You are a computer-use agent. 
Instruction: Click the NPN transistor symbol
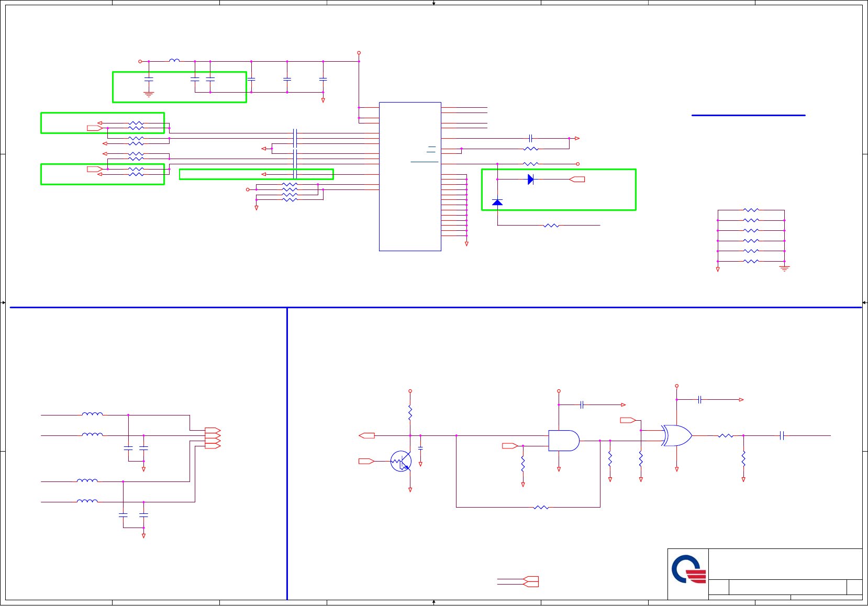tap(401, 461)
